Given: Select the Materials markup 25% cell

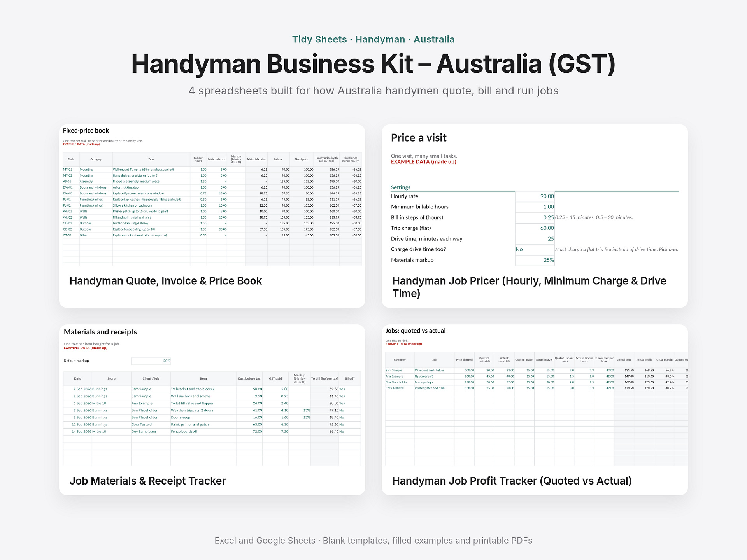Looking at the screenshot, I should tap(535, 260).
